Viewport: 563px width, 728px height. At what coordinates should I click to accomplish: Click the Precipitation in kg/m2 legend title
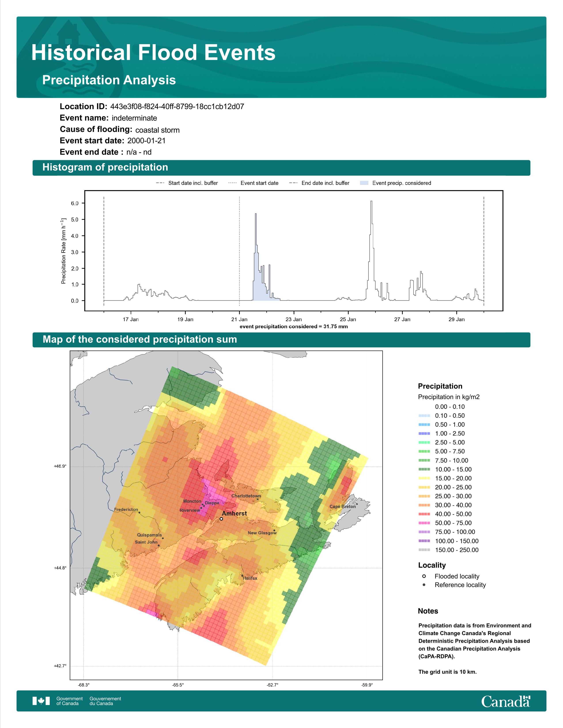[449, 397]
